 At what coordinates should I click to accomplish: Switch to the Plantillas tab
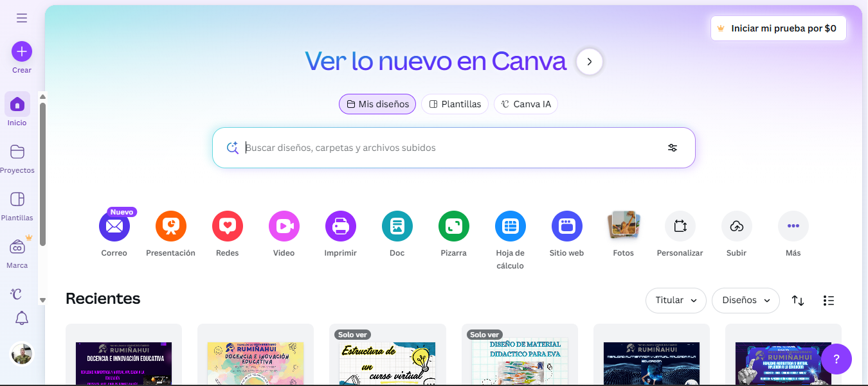click(455, 104)
